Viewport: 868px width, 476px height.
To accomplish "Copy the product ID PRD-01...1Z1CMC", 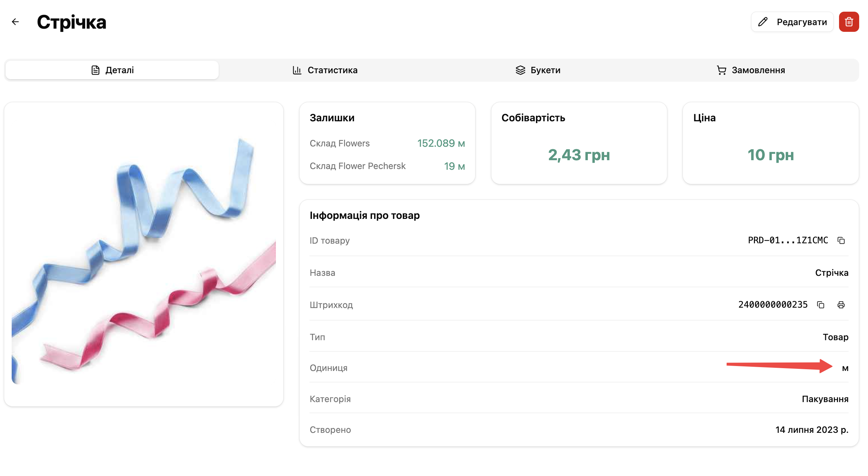I will (x=841, y=240).
